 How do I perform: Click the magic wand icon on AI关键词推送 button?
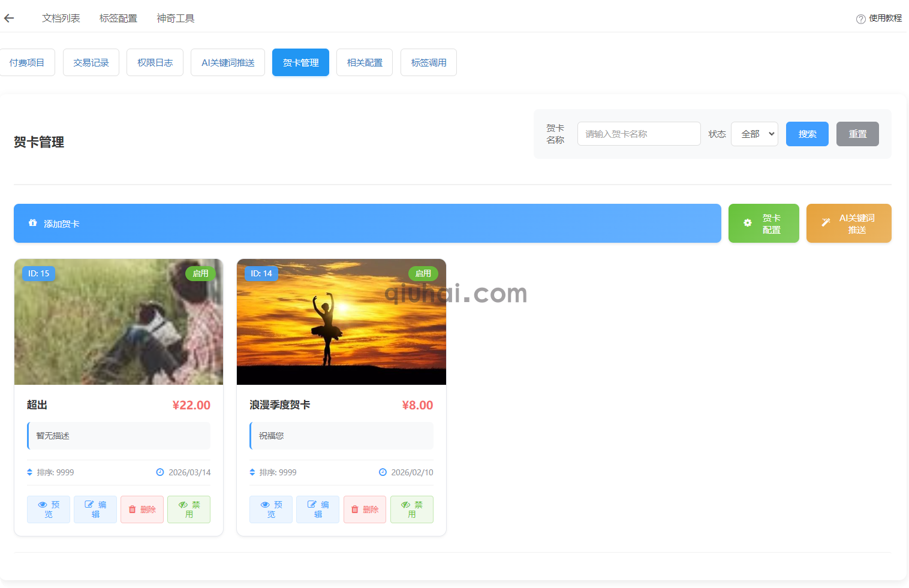tap(827, 222)
